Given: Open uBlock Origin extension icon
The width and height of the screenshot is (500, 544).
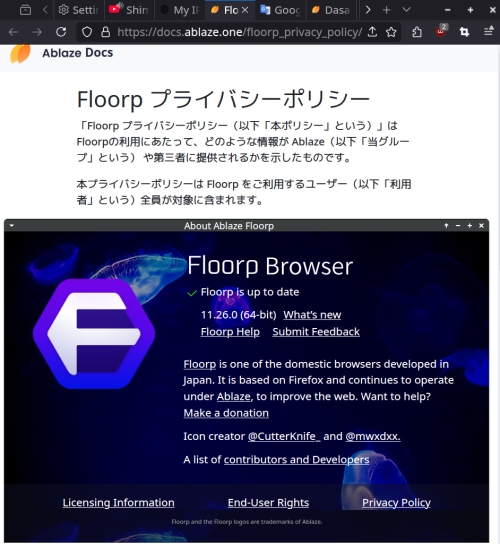Looking at the screenshot, I should coord(441,31).
